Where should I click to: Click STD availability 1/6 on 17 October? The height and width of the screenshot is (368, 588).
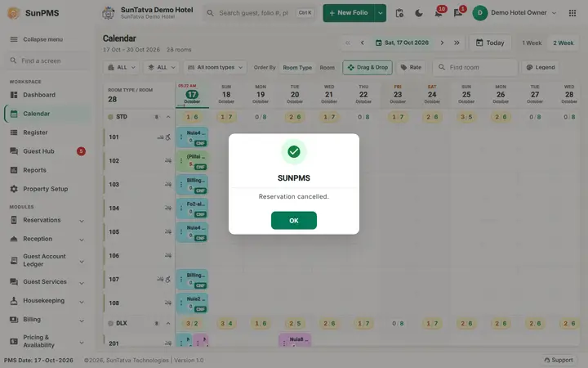192,117
